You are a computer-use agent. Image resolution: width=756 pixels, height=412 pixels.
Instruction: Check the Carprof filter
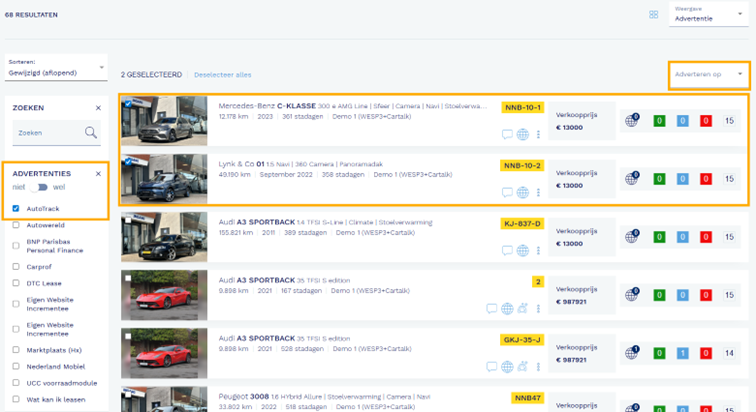16,266
